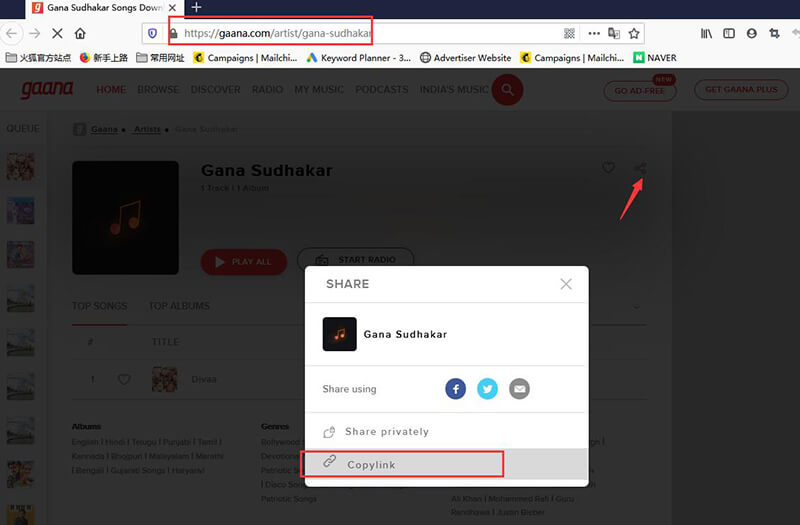Click the PLAY ALL button
The image size is (800, 525).
tap(244, 262)
